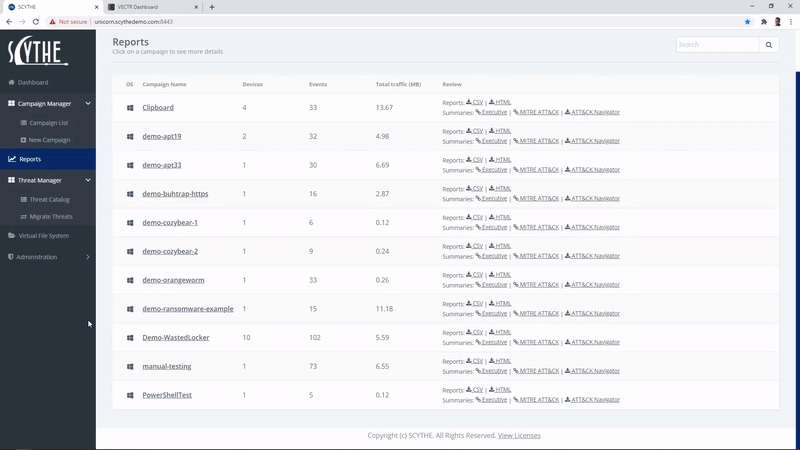The height and width of the screenshot is (450, 800).
Task: Click the Windows OS icon for Demo-WastedLocker
Action: click(130, 338)
